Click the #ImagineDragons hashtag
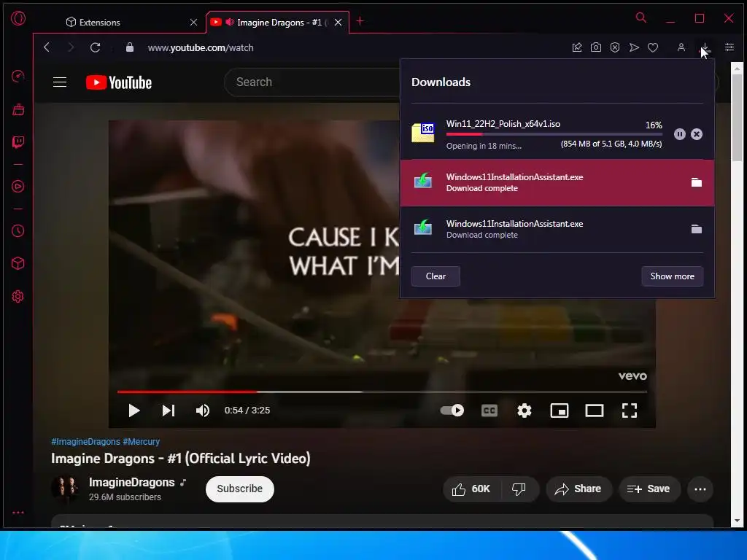 click(x=86, y=441)
